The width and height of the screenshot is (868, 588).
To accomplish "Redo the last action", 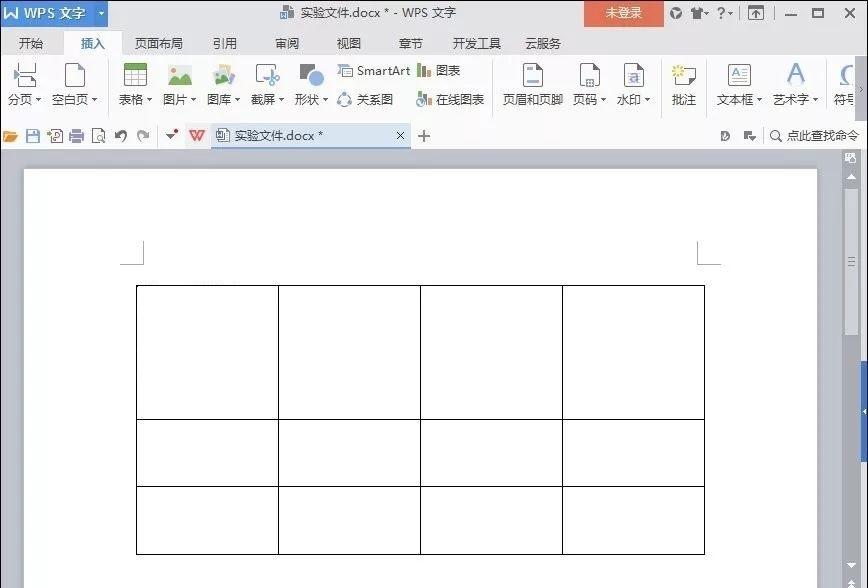I will click(x=143, y=136).
